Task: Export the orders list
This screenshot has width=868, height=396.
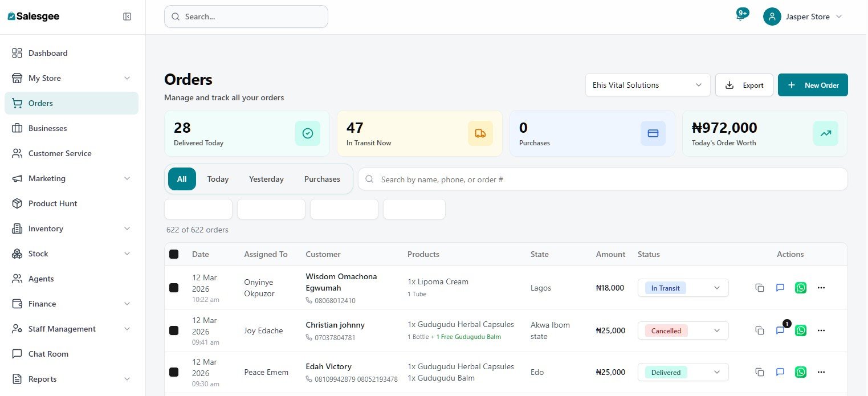Action: click(x=744, y=84)
